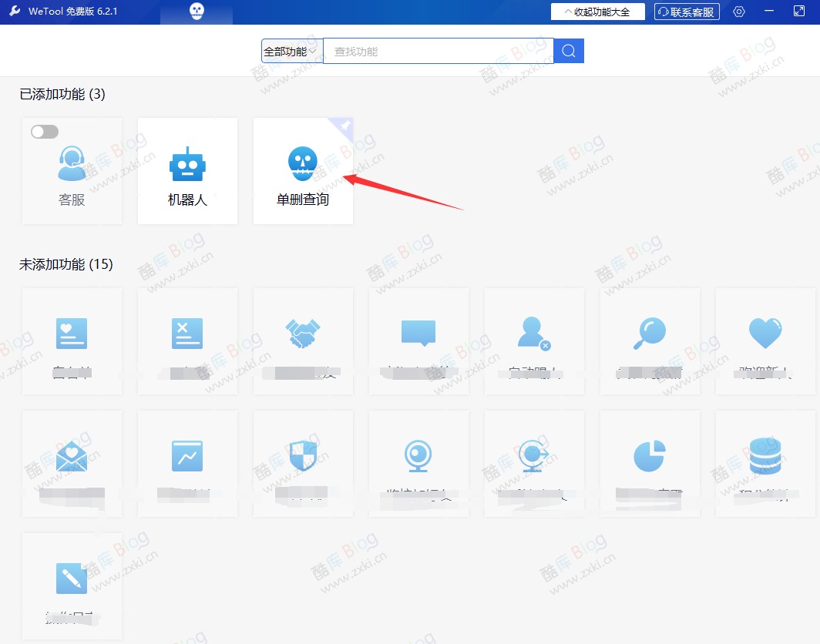Open the 欢迎新人 heart feature icon
Screen dimensions: 820x644
coord(765,333)
